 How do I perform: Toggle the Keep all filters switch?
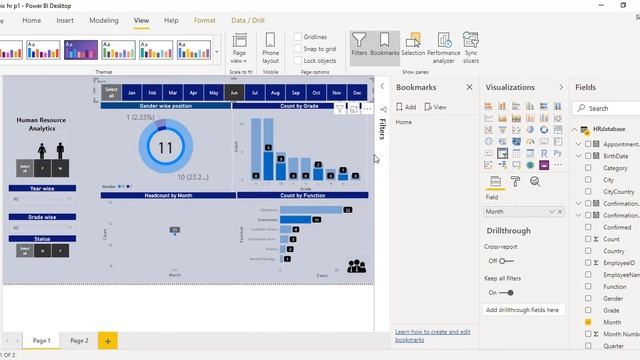tap(506, 293)
